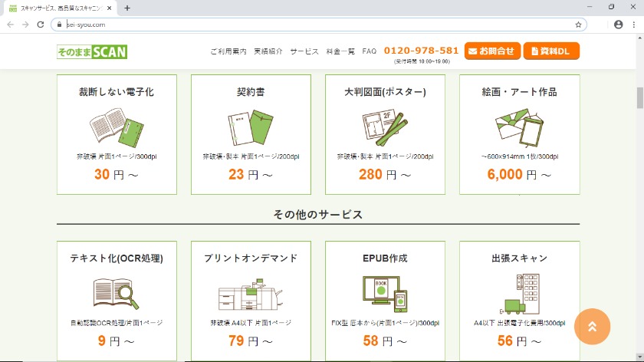Open the EPUB作成 card title

click(385, 258)
